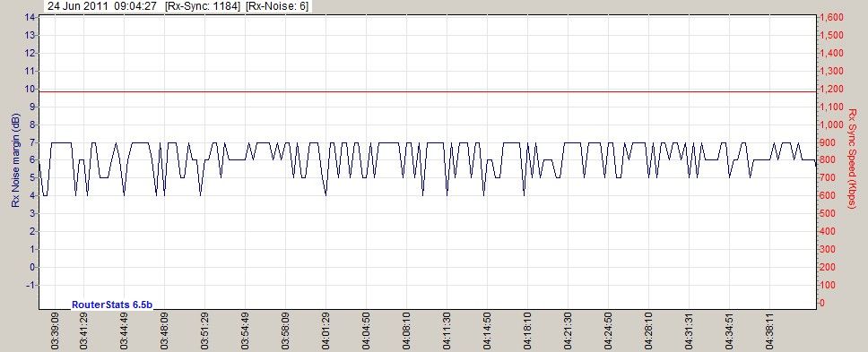Click the time '09:04:27' in header
The width and height of the screenshot is (868, 352).
136,6
